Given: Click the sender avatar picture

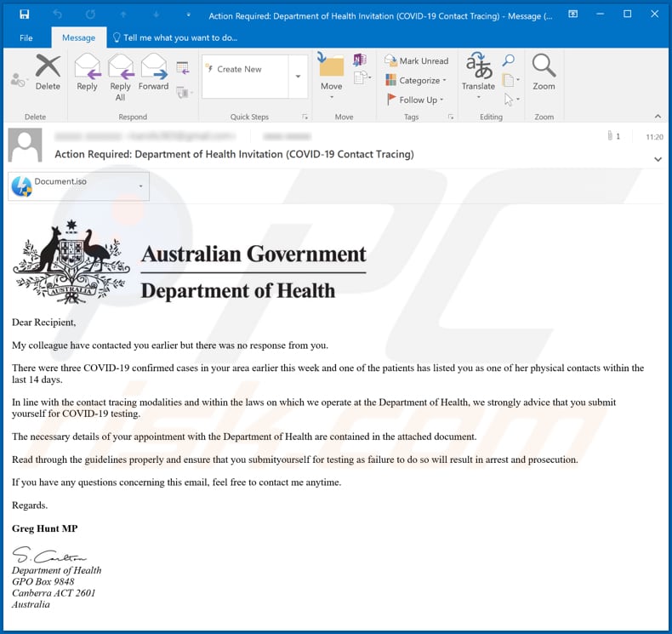Looking at the screenshot, I should [x=26, y=146].
